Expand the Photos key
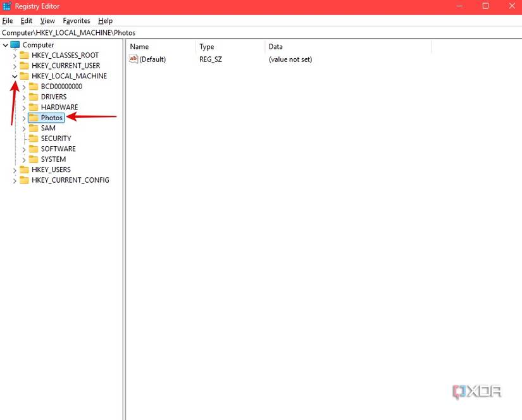The width and height of the screenshot is (522, 420). tap(24, 118)
